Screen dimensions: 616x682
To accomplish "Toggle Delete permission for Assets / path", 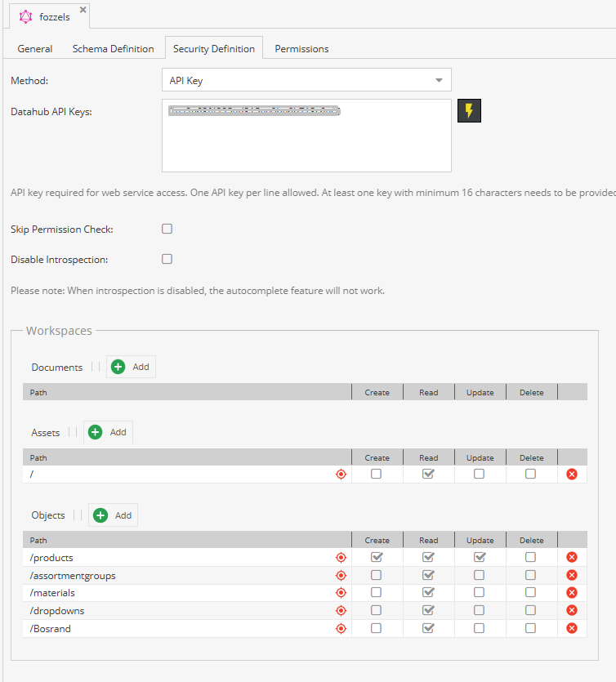I will click(530, 474).
